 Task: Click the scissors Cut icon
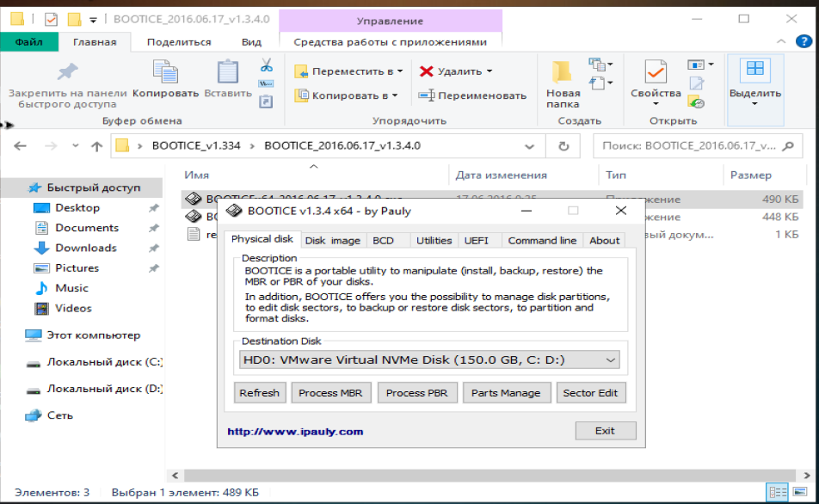click(x=267, y=65)
